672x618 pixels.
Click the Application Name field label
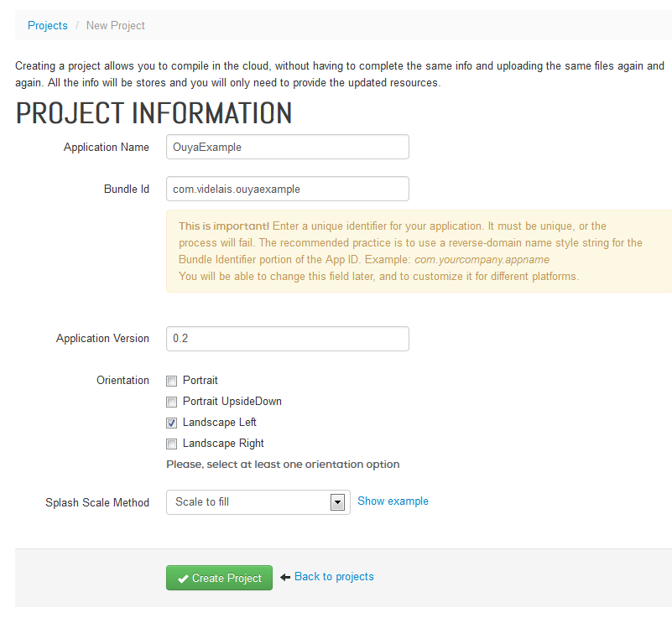tap(107, 148)
